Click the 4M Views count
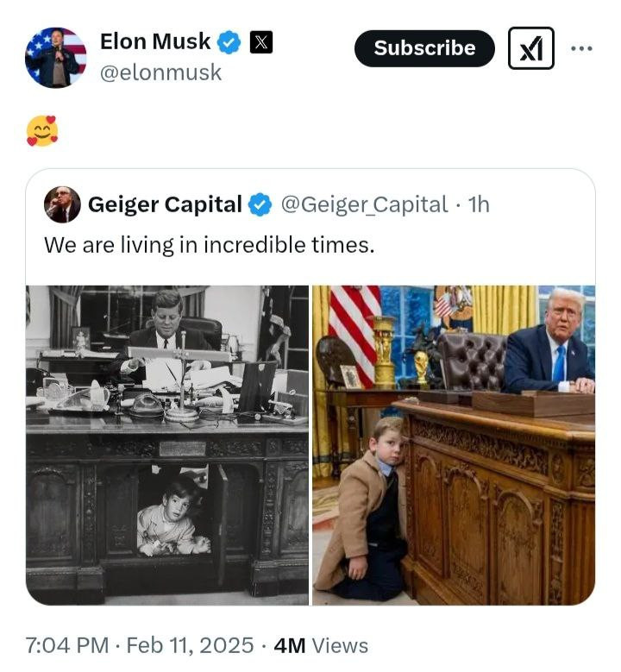The width and height of the screenshot is (621, 672). (320, 645)
